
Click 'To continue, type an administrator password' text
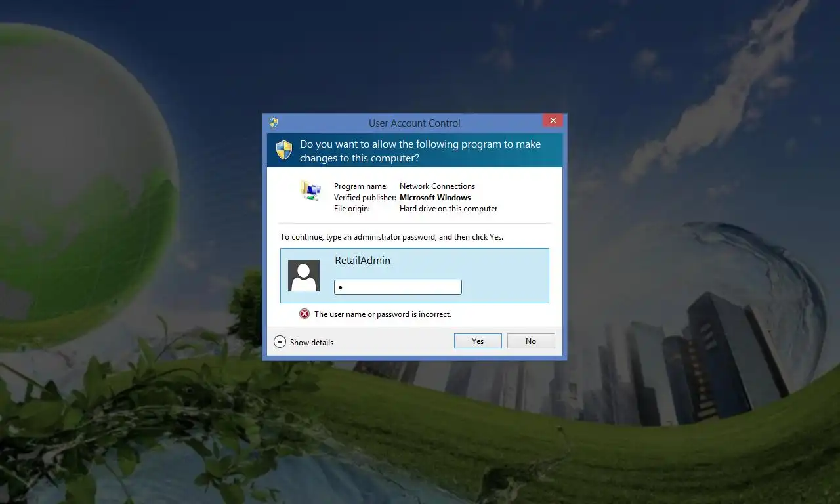[x=392, y=237]
